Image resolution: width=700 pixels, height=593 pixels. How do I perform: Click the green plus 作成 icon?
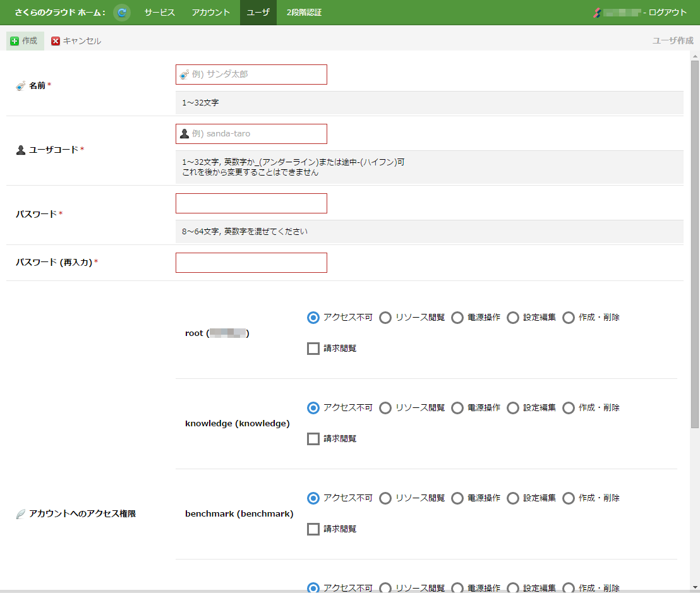pyautogui.click(x=15, y=41)
